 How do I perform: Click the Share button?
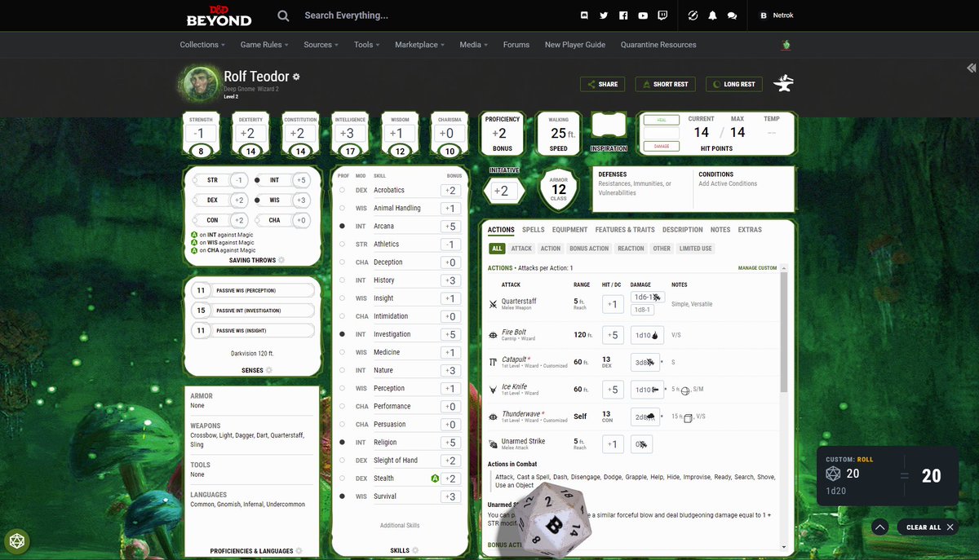[x=603, y=84]
